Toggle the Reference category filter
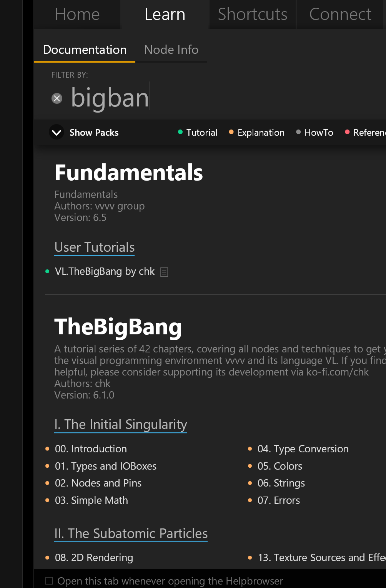Image resolution: width=386 pixels, height=588 pixels. click(x=365, y=133)
